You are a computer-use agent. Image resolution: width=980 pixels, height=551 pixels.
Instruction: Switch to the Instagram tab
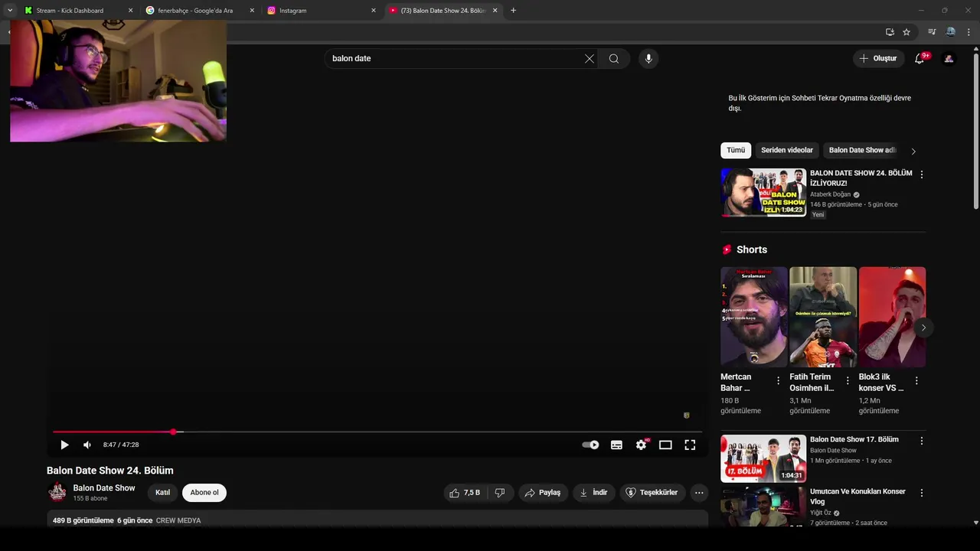tap(293, 11)
